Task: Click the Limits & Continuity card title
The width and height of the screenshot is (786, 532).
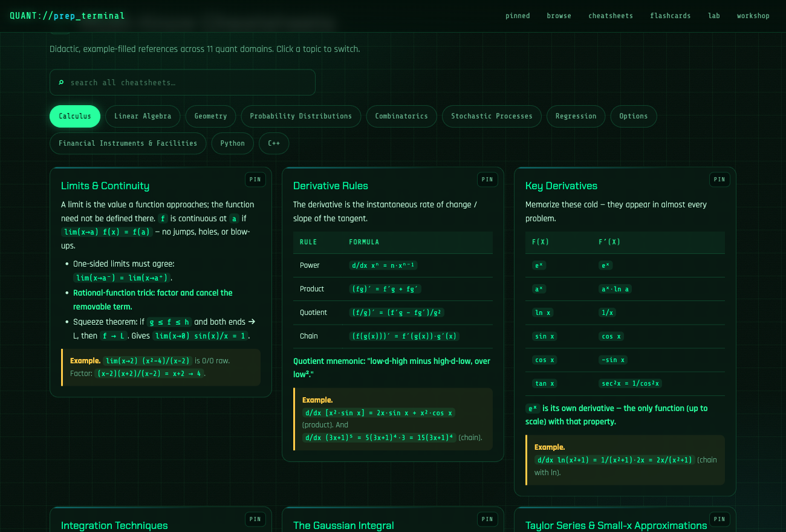Action: pos(105,186)
